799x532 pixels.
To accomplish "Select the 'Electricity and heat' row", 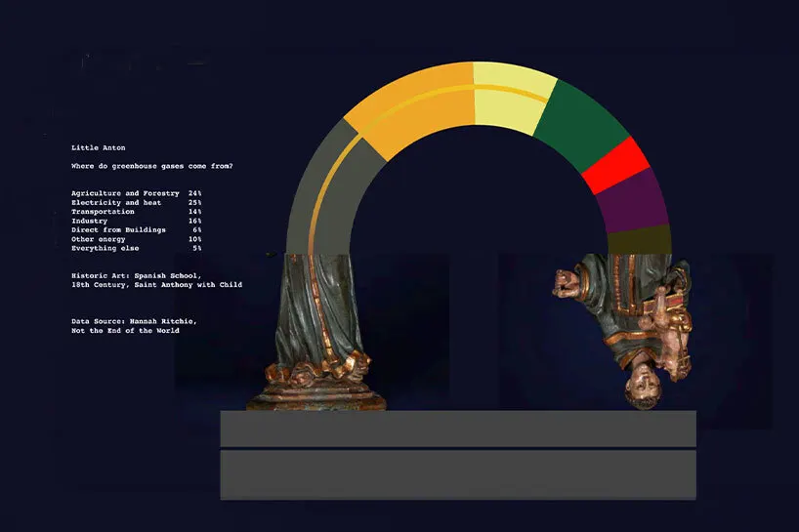I will pyautogui.click(x=137, y=203).
